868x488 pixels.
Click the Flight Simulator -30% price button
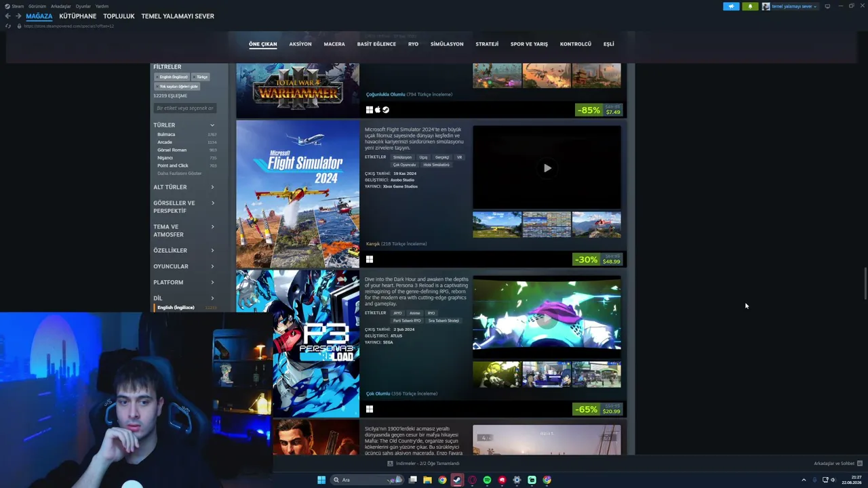click(x=597, y=260)
